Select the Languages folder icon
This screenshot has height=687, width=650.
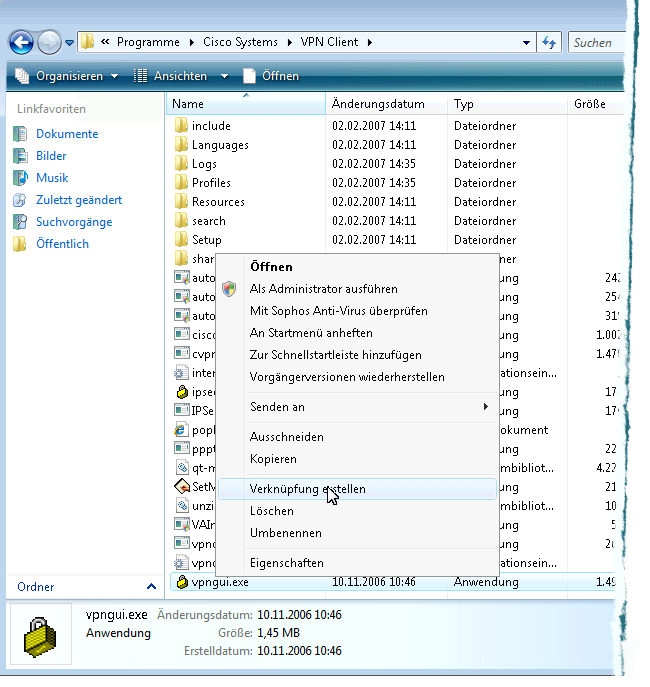(x=181, y=145)
